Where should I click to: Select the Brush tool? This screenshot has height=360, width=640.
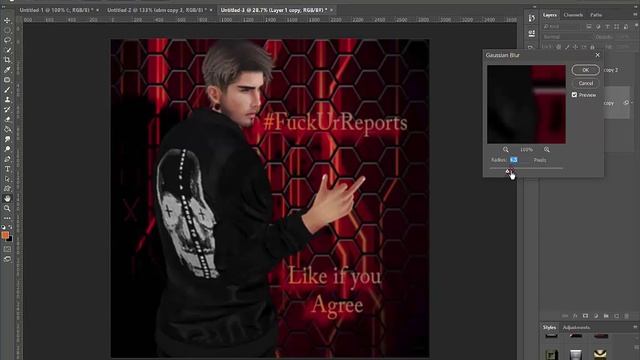pyautogui.click(x=7, y=90)
